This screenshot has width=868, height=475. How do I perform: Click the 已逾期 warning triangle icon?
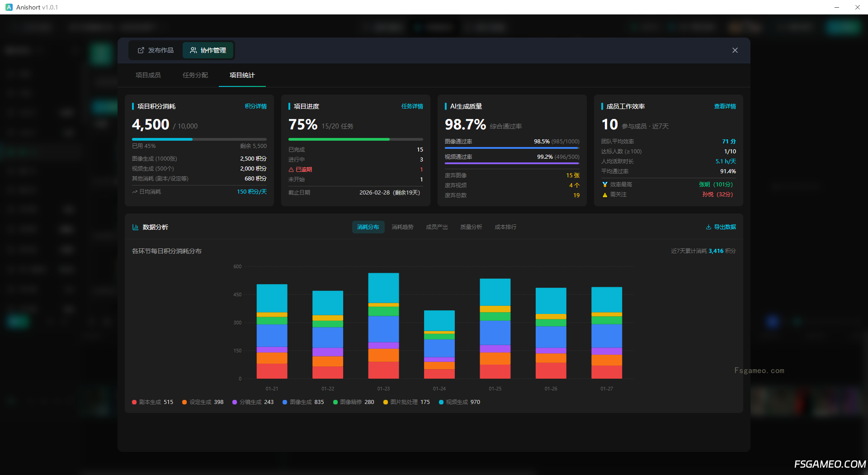coord(291,170)
